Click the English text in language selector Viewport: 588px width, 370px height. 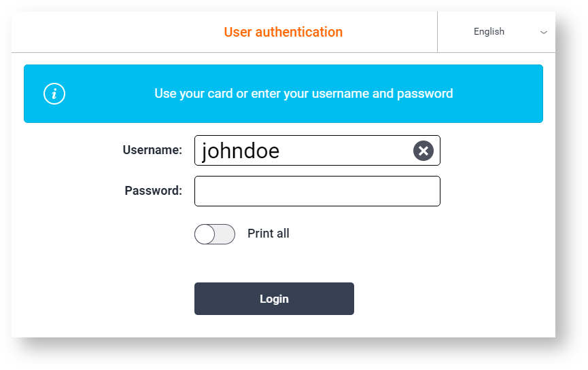[x=489, y=32]
